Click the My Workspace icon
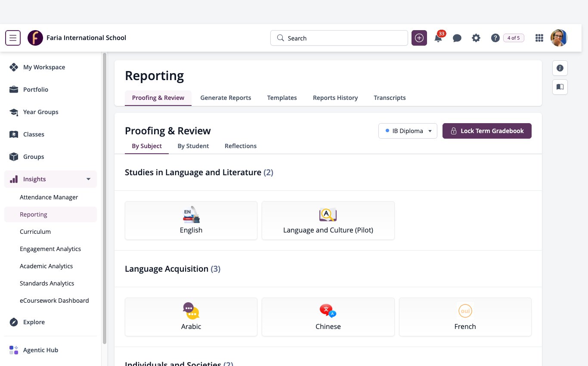Screen dimensions: 588x366 [x=14, y=67]
